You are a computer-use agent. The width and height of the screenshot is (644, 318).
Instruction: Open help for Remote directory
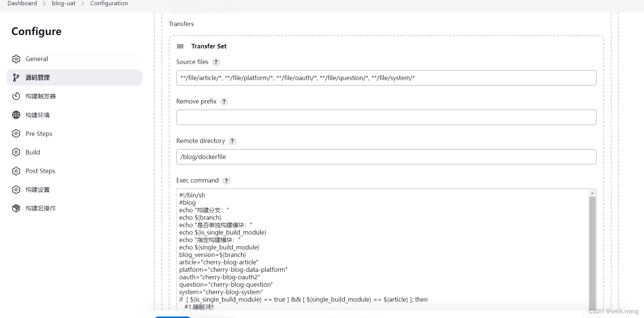click(233, 141)
